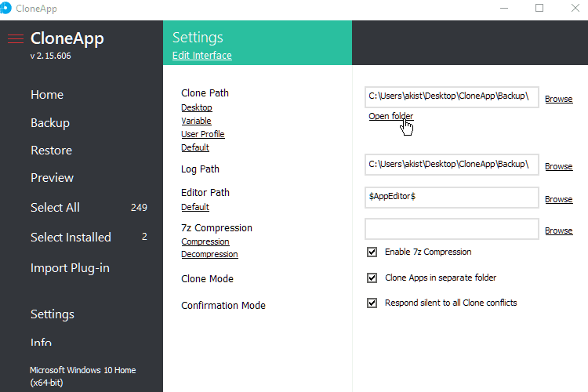Toggle Respond silent to all Clone conflicts
This screenshot has height=392, width=588.
click(372, 303)
